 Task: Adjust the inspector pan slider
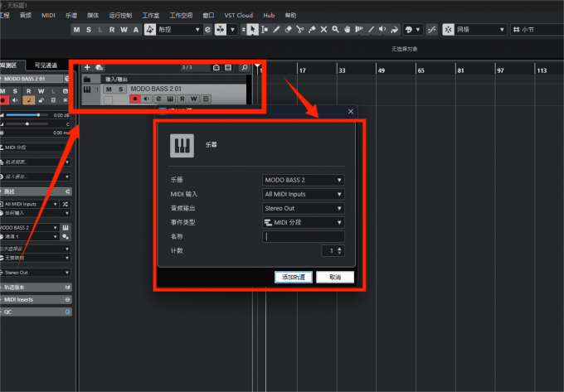(x=27, y=124)
